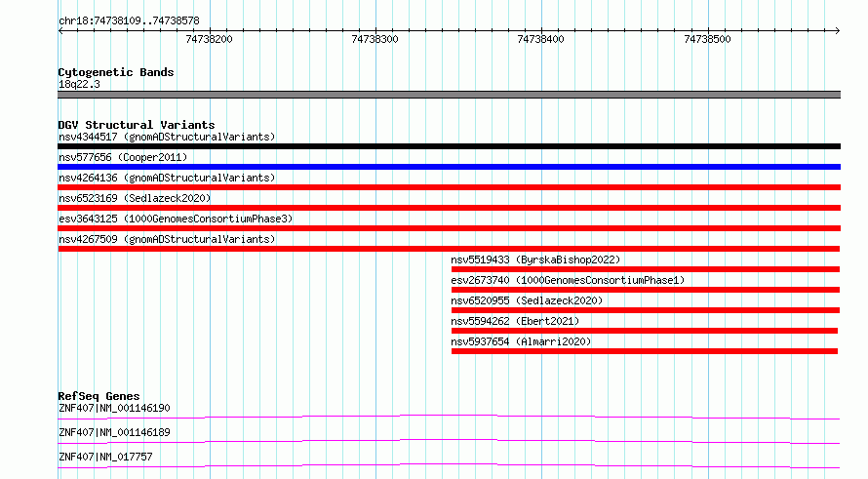The width and height of the screenshot is (868, 479).
Task: Click the red bar under nsv4267509
Action: 449,249
